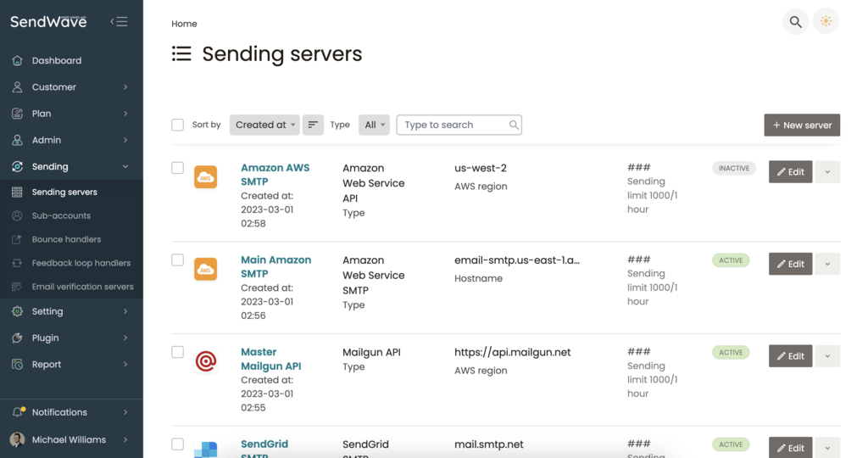
Task: Open the Type filter All dropdown
Action: (x=374, y=125)
